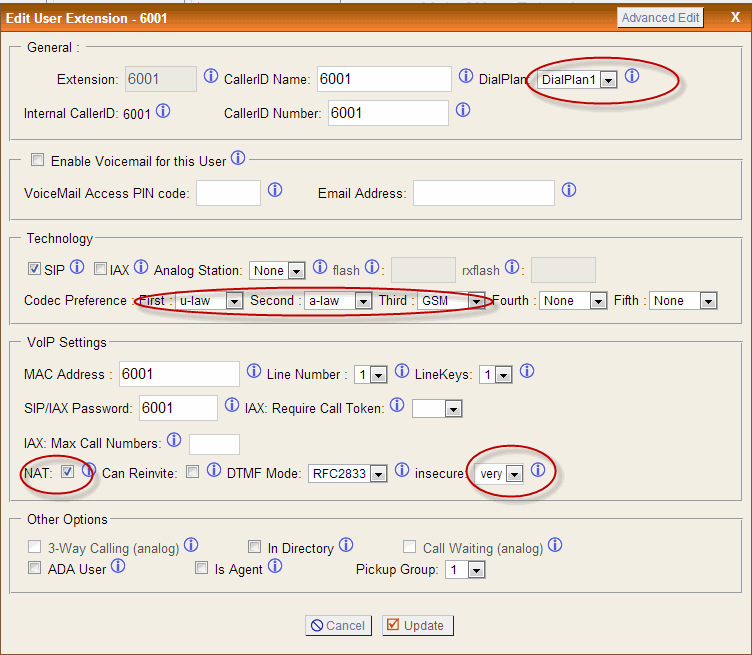Open the insecure dropdown showing very
The height and width of the screenshot is (655, 752).
point(499,474)
